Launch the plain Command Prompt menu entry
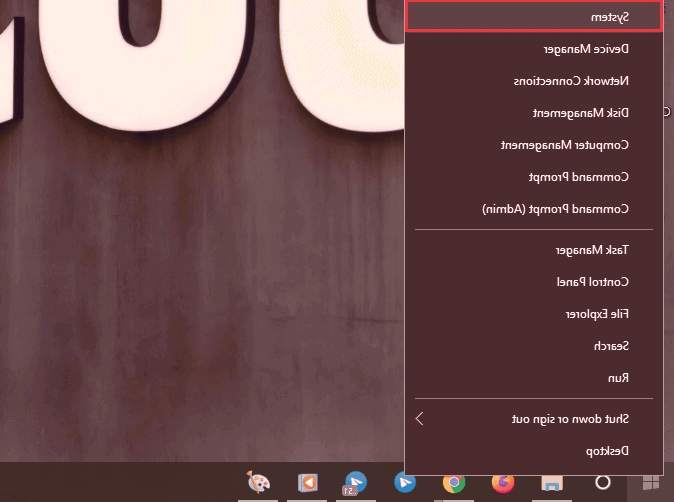Image resolution: width=674 pixels, height=502 pixels. click(534, 177)
